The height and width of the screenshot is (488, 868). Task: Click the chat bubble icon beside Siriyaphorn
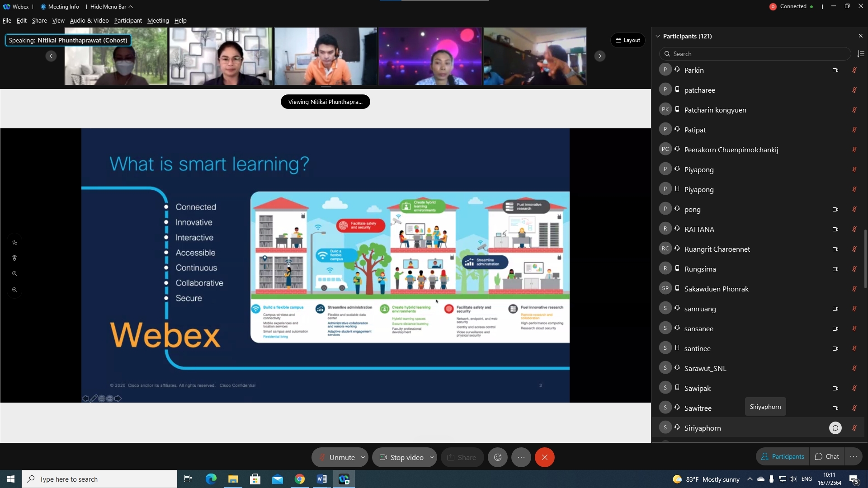835,428
